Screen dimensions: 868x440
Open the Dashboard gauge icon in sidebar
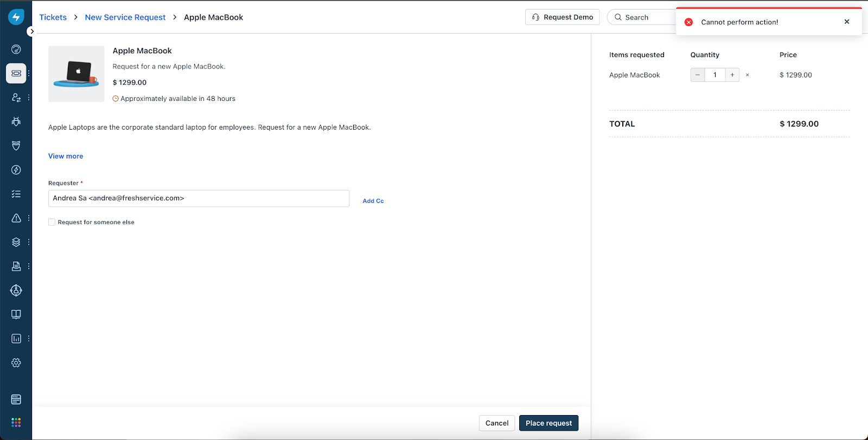(16, 49)
